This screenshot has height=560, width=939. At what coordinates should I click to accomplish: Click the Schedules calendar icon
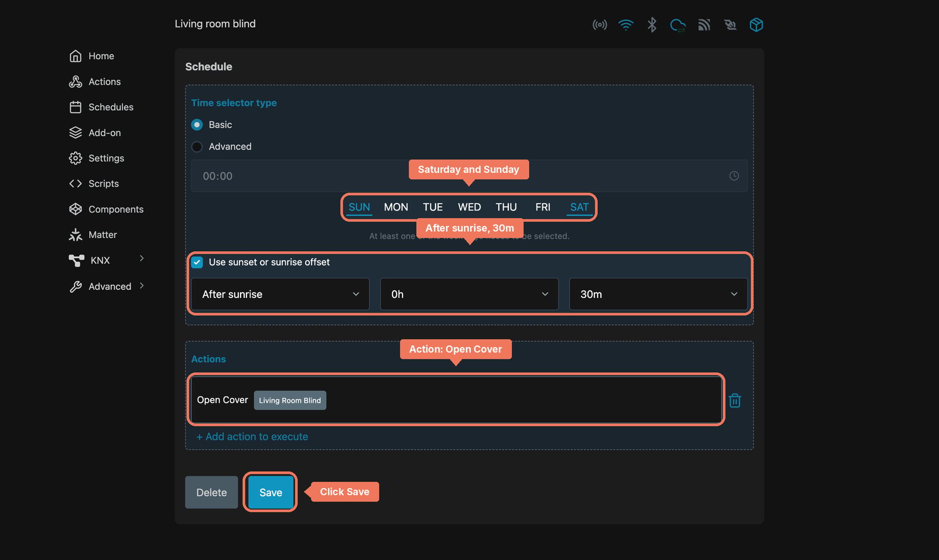click(75, 107)
